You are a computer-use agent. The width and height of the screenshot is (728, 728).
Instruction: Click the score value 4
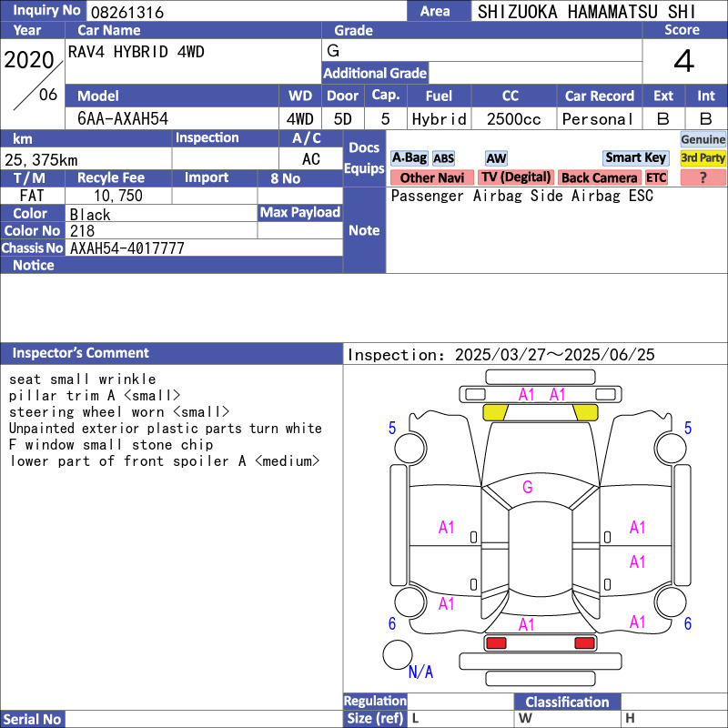(683, 62)
